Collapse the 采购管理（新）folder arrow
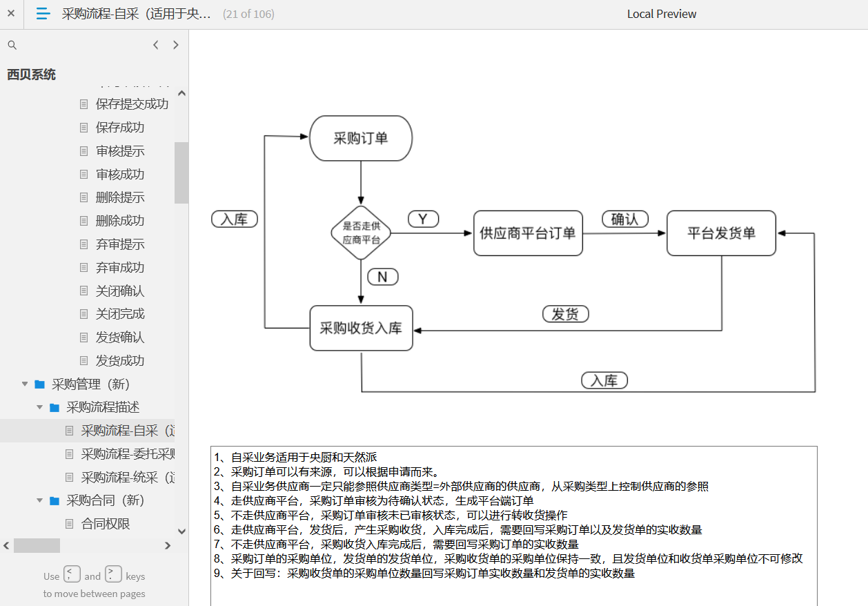Screen dimensions: 868x606 pos(25,384)
